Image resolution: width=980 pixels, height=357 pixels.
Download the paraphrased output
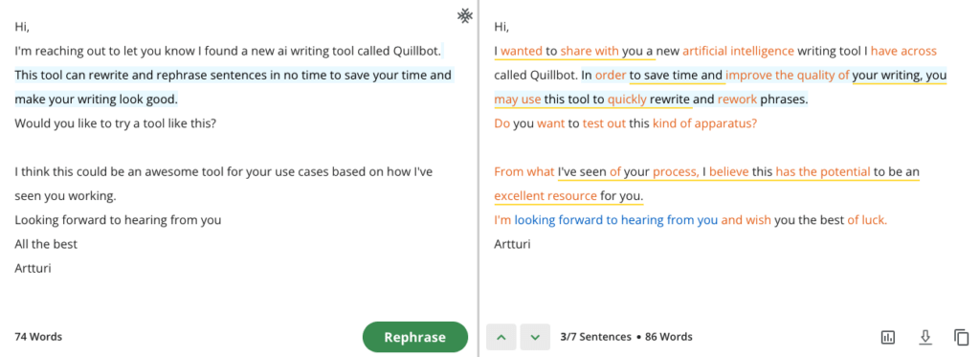pos(925,337)
